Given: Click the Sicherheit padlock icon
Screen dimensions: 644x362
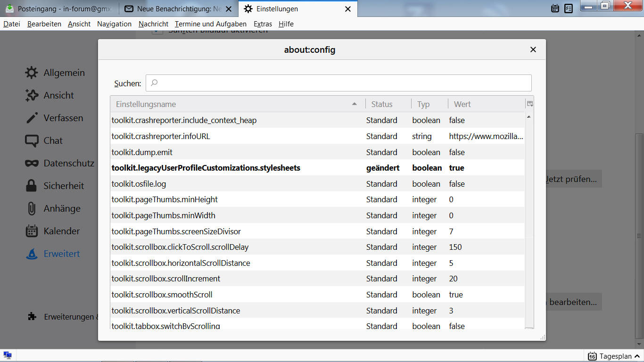Looking at the screenshot, I should tap(32, 186).
